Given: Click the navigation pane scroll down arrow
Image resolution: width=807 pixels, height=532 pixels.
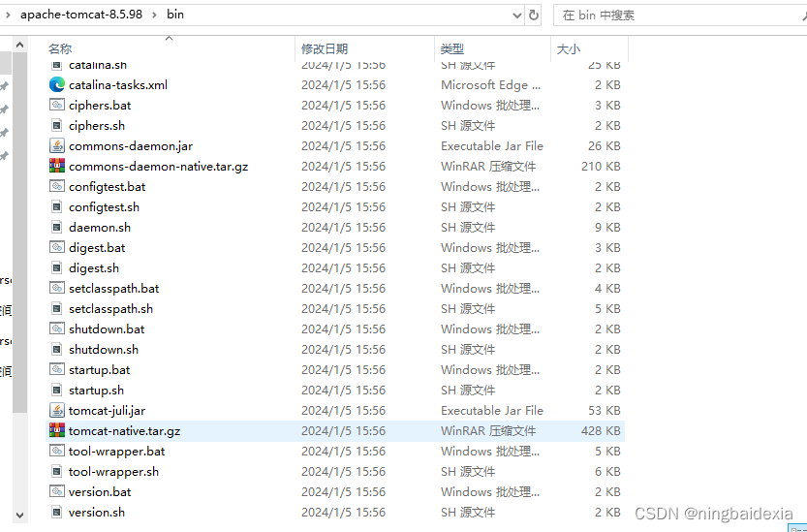Looking at the screenshot, I should (19, 515).
